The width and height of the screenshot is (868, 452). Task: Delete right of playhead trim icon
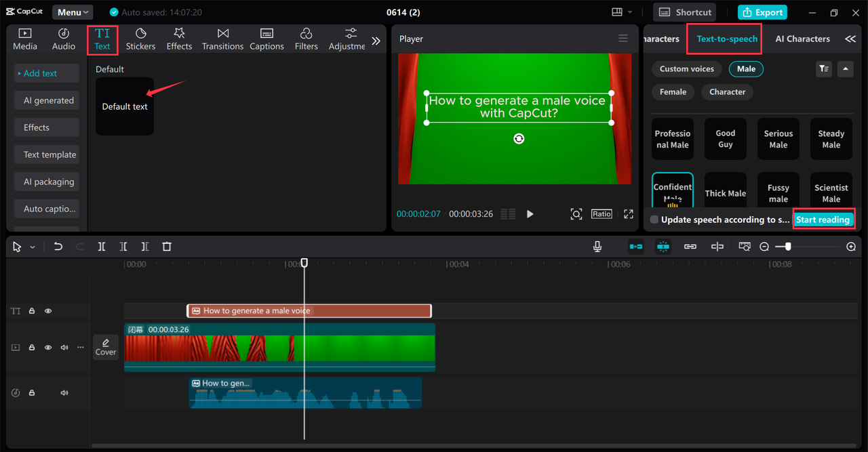point(145,247)
